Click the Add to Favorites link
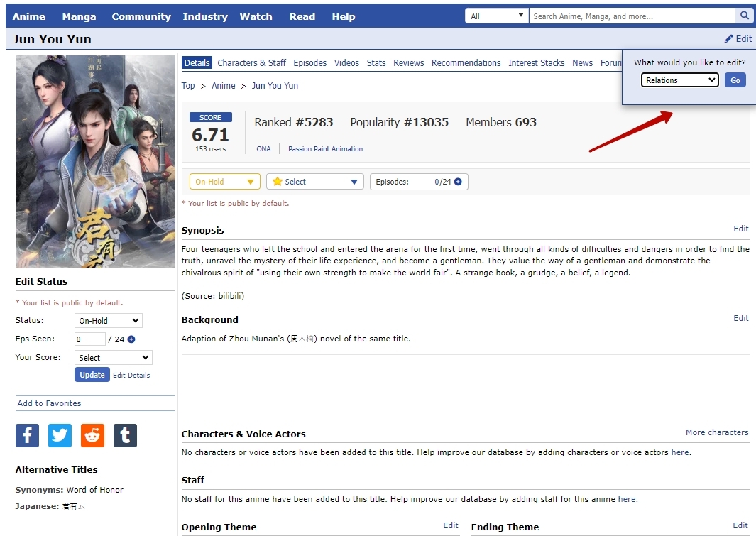The image size is (756, 536). (49, 403)
